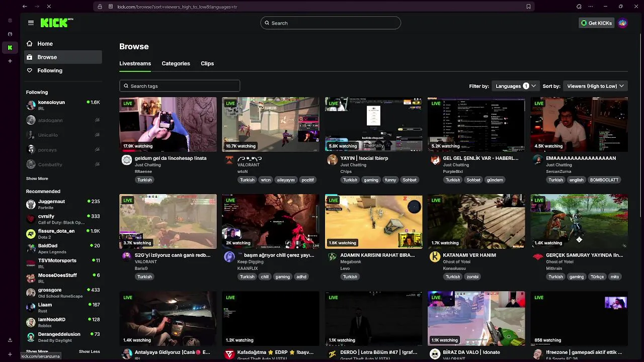This screenshot has width=644, height=362.
Task: Click Chips channel avatar under stream
Action: (x=332, y=160)
